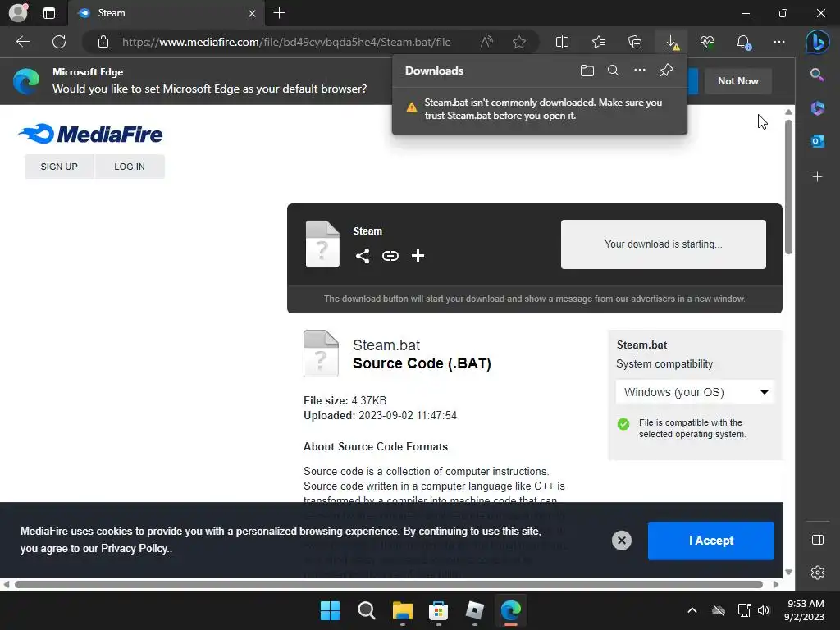Open Roblox from the taskbar

[x=475, y=610]
